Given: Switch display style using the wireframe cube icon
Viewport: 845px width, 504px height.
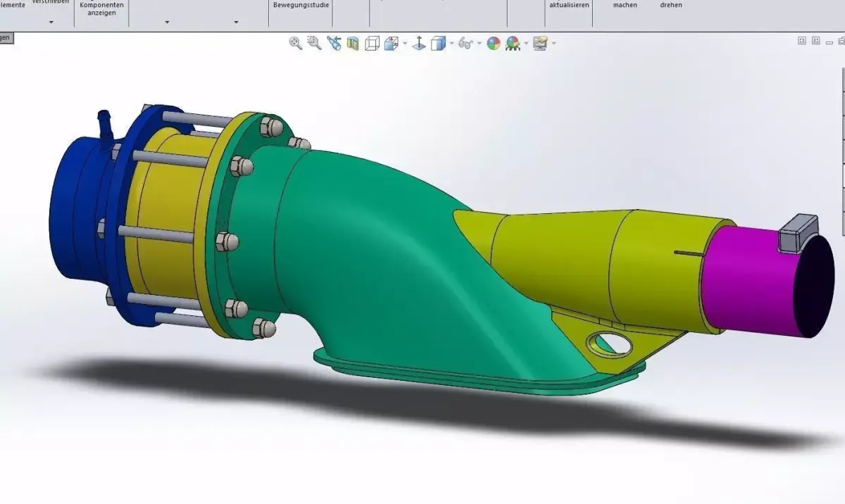Looking at the screenshot, I should (x=371, y=44).
